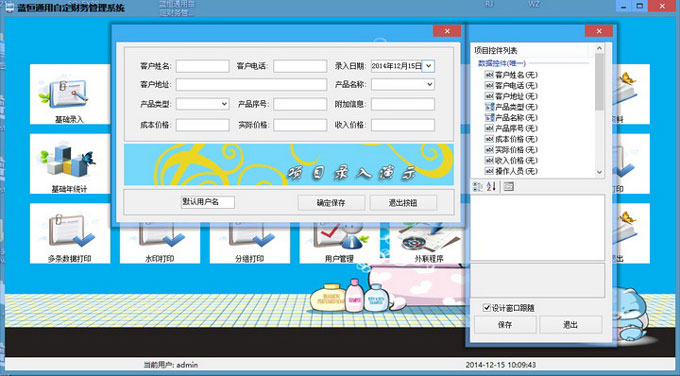Expand the 录入日期 date dropdown

pos(428,66)
